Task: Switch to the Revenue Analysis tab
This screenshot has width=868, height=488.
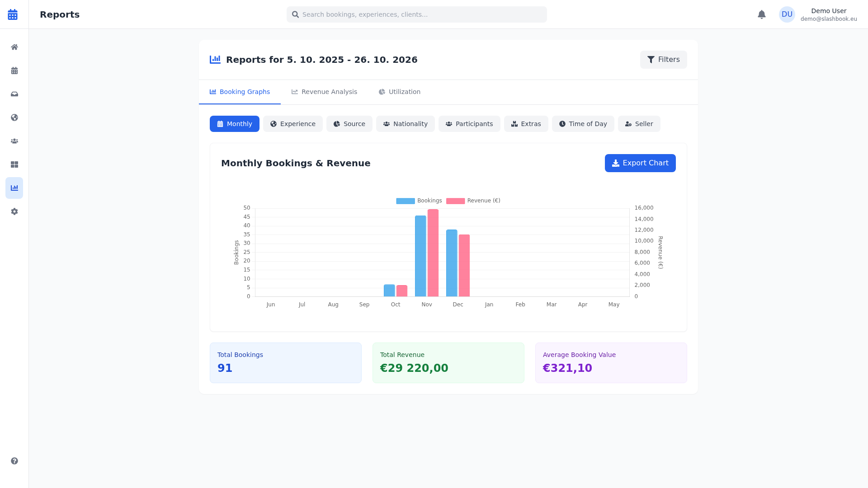Action: pyautogui.click(x=324, y=92)
